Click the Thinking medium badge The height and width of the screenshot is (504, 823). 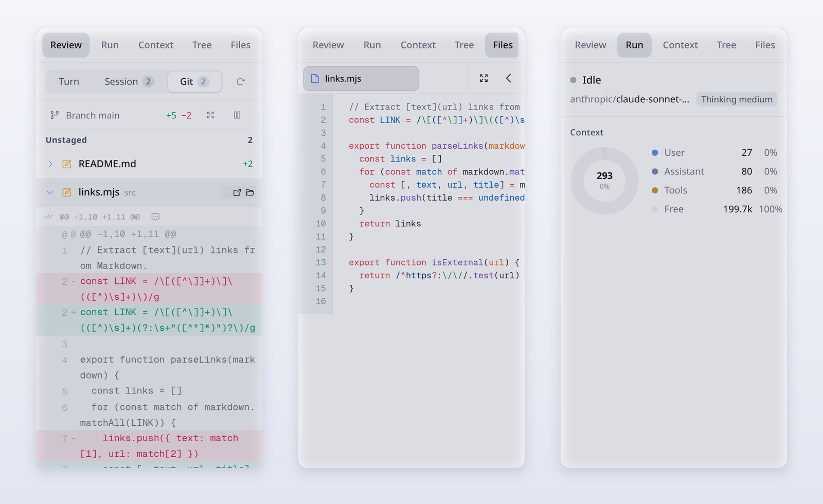[737, 99]
